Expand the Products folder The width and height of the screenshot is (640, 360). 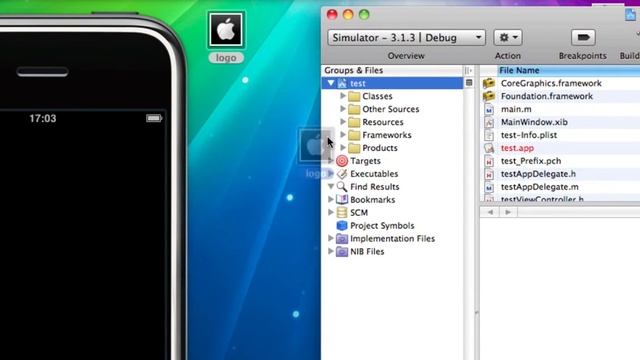click(x=343, y=148)
